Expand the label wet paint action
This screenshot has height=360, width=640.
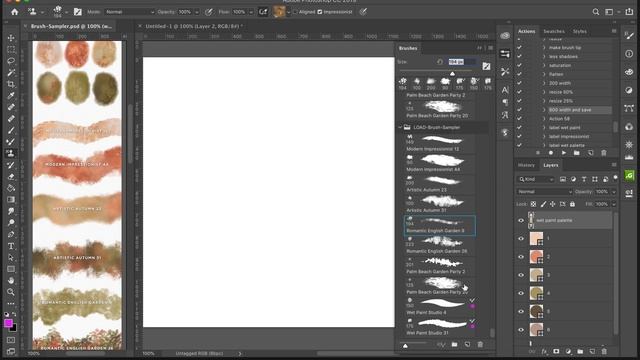tap(544, 127)
